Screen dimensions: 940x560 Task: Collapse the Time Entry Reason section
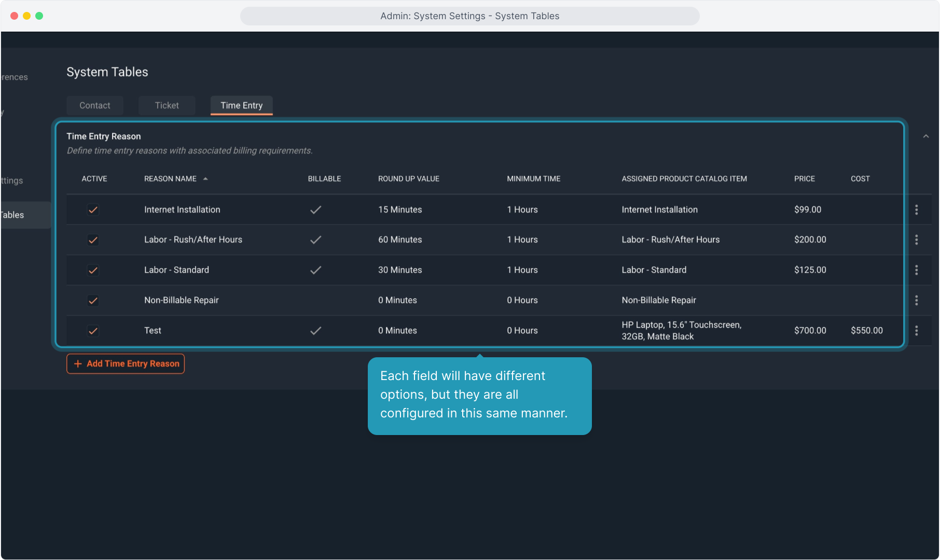[x=925, y=136]
